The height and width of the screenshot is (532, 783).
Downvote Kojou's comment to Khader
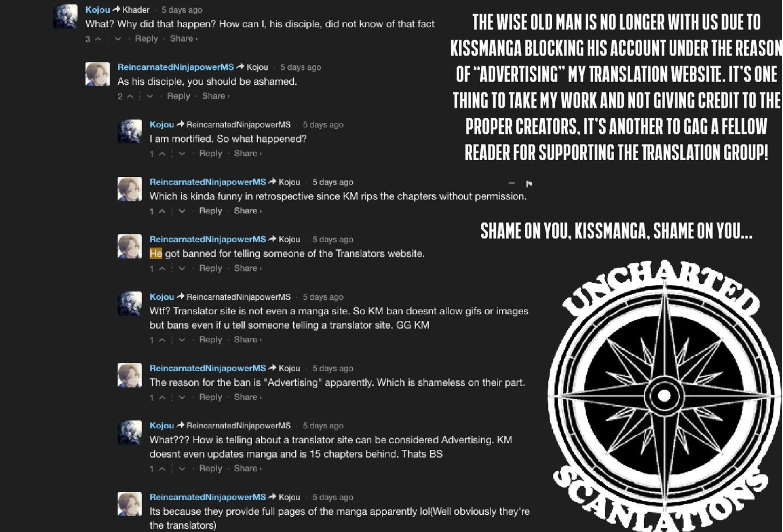pyautogui.click(x=118, y=39)
